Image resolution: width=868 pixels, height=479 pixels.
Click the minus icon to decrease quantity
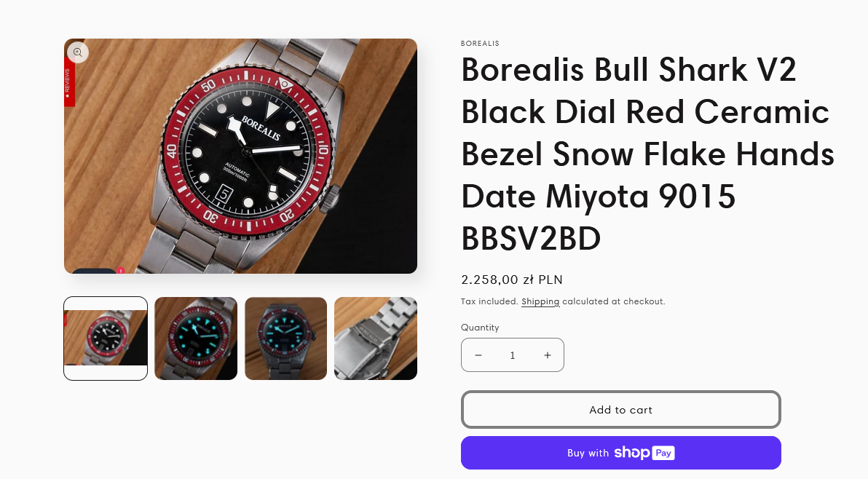[x=478, y=355]
